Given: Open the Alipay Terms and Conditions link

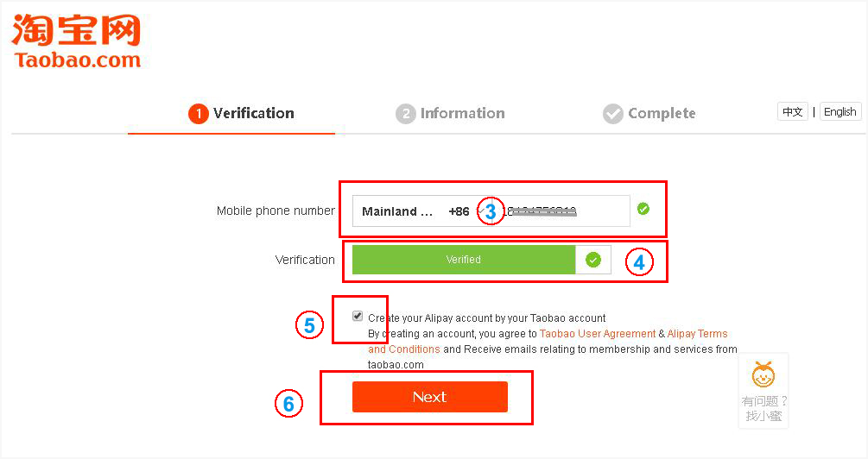Looking at the screenshot, I should (x=697, y=334).
